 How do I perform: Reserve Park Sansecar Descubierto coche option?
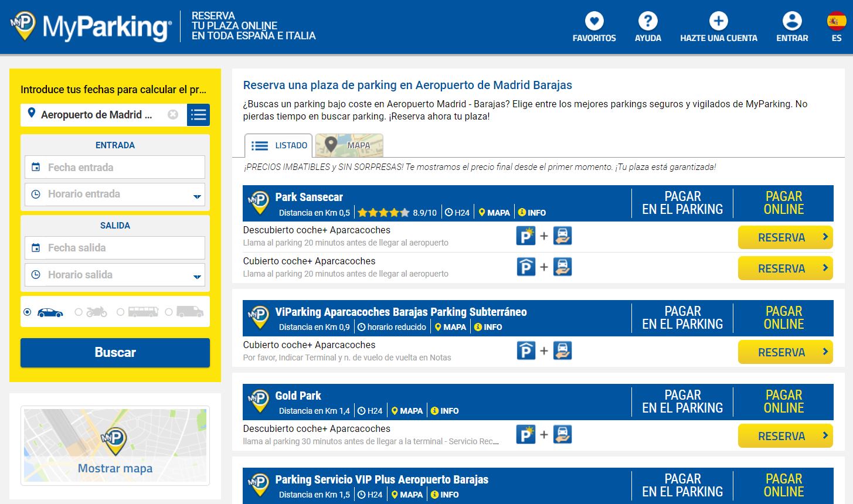(x=785, y=237)
